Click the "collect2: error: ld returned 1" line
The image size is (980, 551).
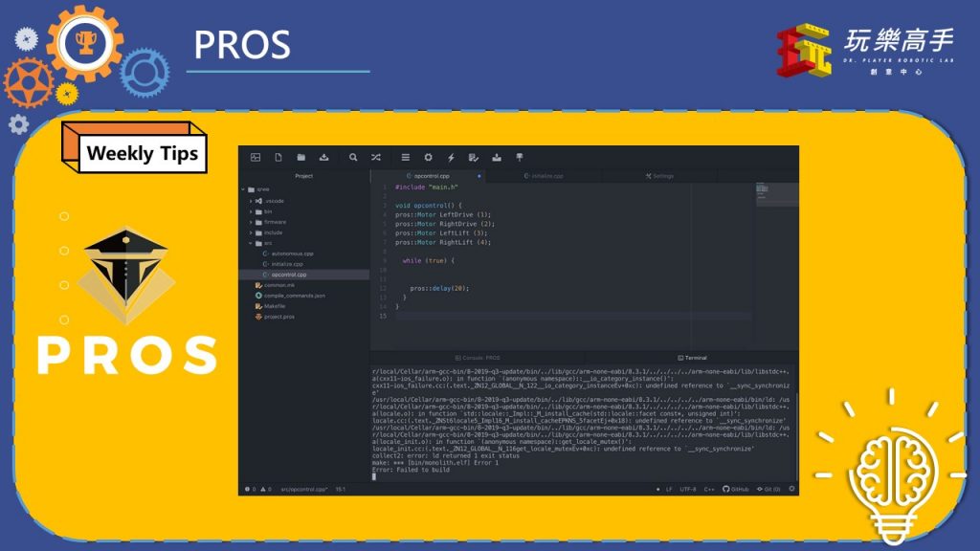pyautogui.click(x=446, y=456)
